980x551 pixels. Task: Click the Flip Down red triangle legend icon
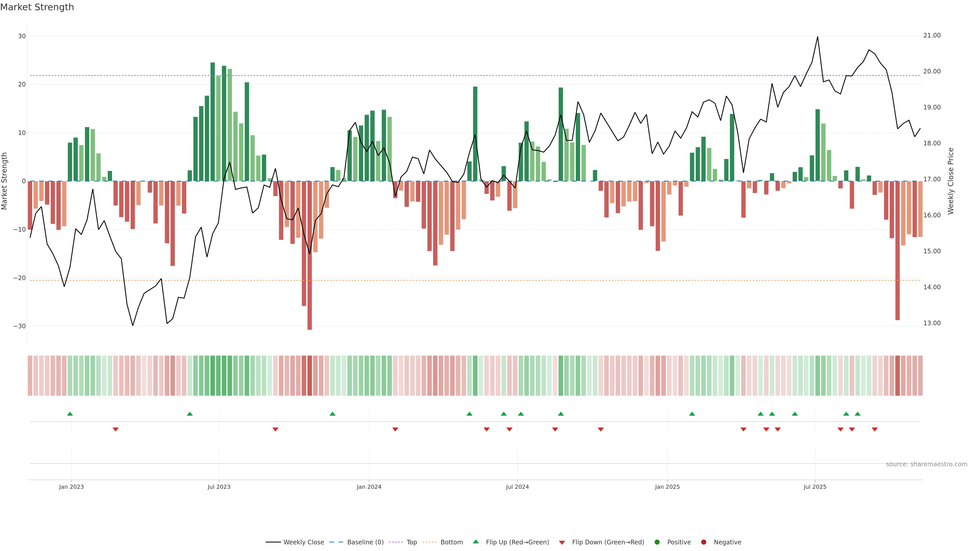pyautogui.click(x=562, y=542)
